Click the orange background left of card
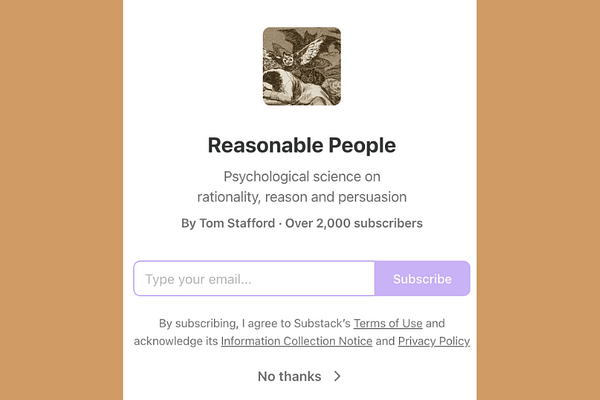Screen dimensions: 600x400 pos(60,200)
